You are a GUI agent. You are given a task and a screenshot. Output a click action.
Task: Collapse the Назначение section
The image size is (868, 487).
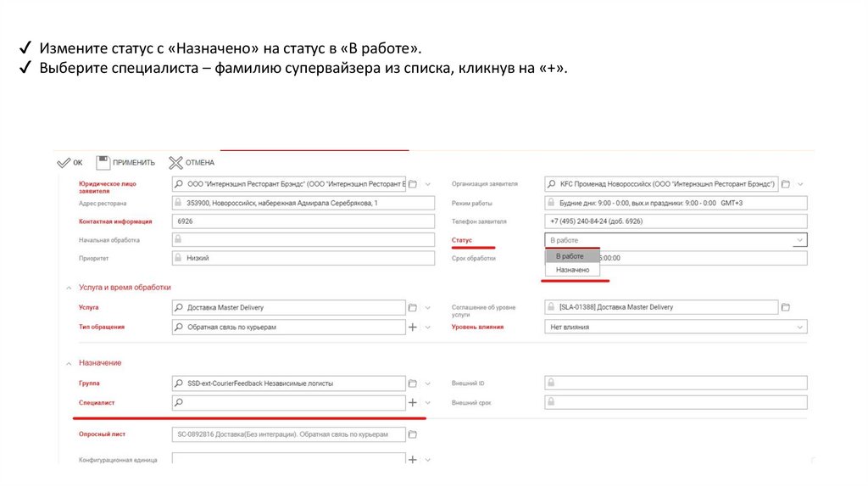pos(69,363)
